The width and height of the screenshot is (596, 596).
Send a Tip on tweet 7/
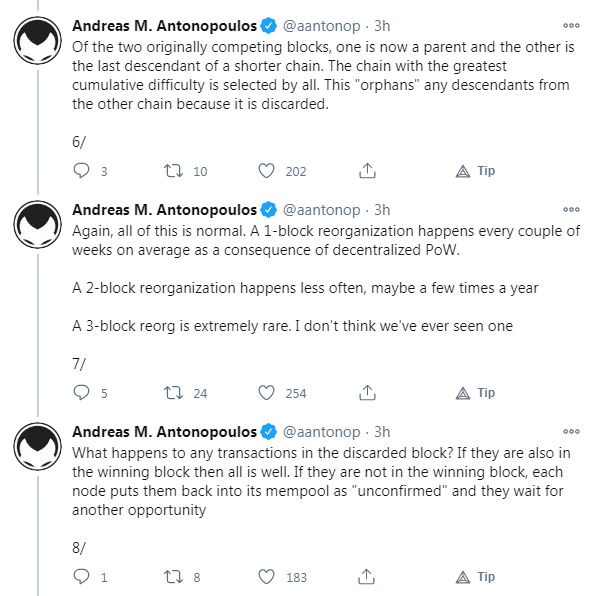click(x=475, y=393)
